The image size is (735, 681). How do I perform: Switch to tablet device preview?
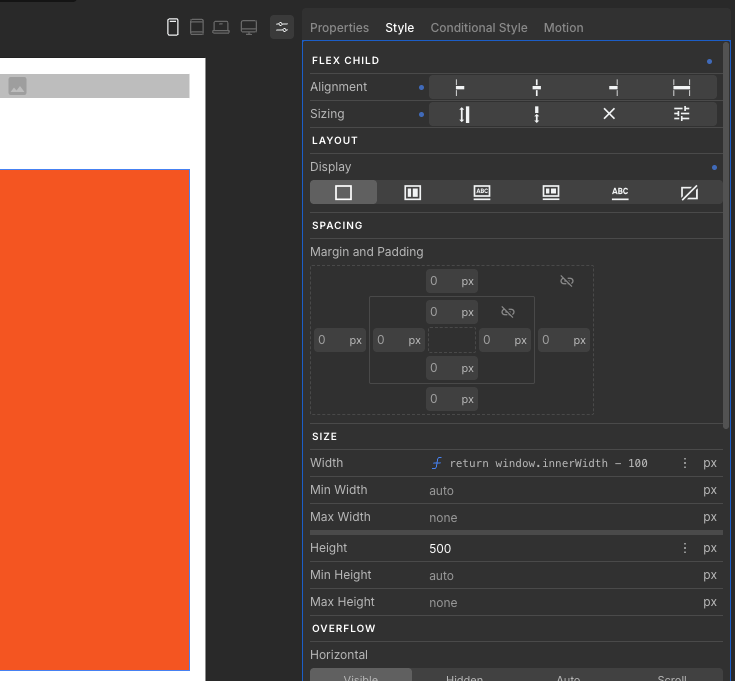(x=197, y=27)
